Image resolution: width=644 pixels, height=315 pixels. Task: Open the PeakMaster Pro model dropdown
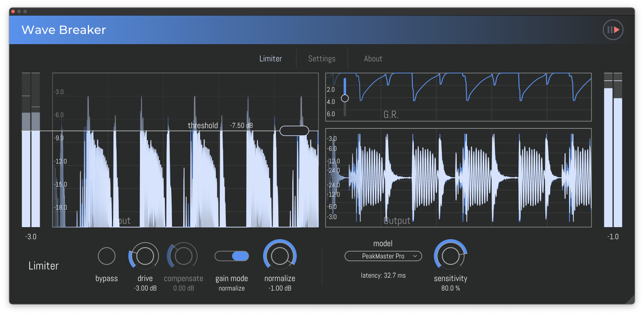point(383,256)
